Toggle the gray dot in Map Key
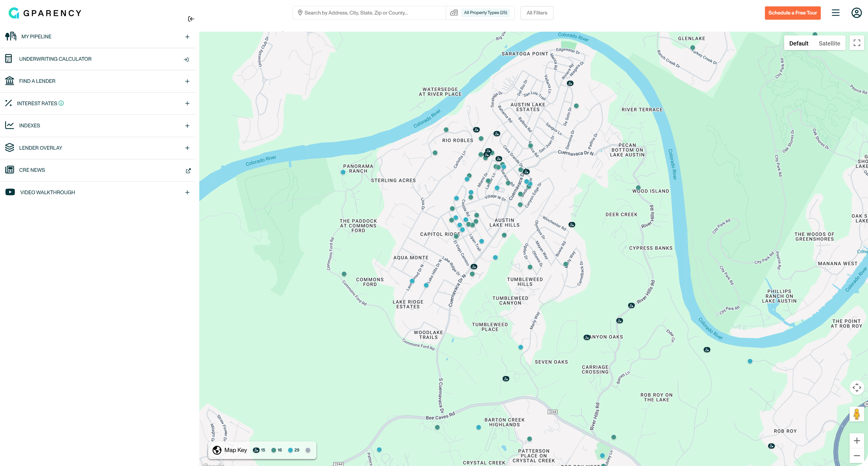Image resolution: width=868 pixels, height=466 pixels. tap(308, 450)
